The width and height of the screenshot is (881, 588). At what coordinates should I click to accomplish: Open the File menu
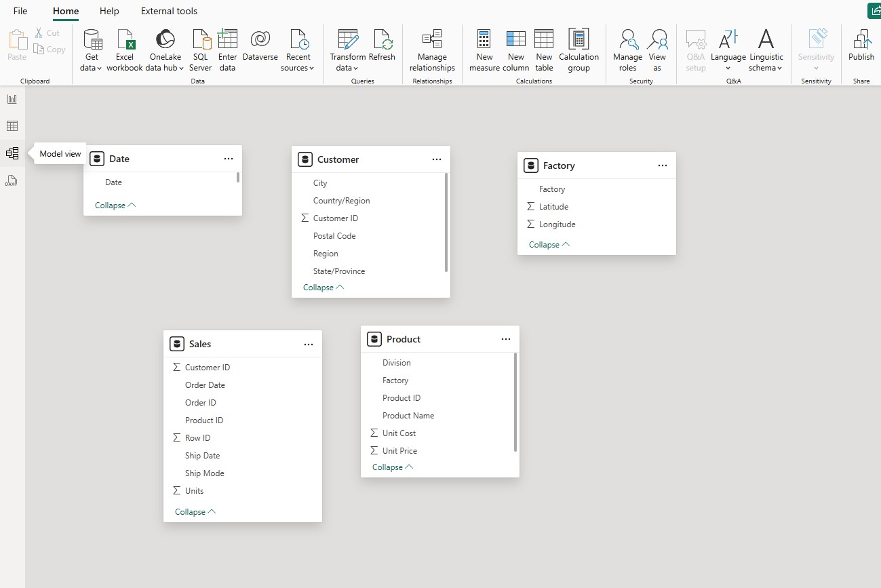click(x=20, y=11)
